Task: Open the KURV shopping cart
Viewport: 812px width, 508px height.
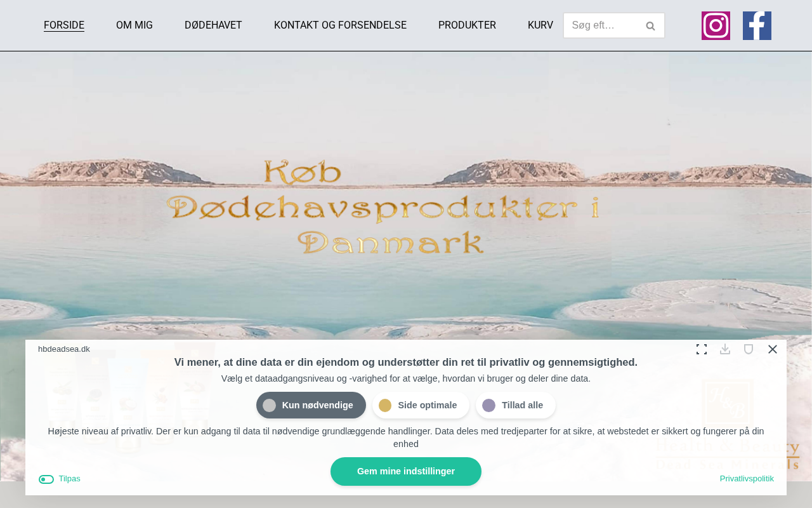Action: pyautogui.click(x=540, y=25)
